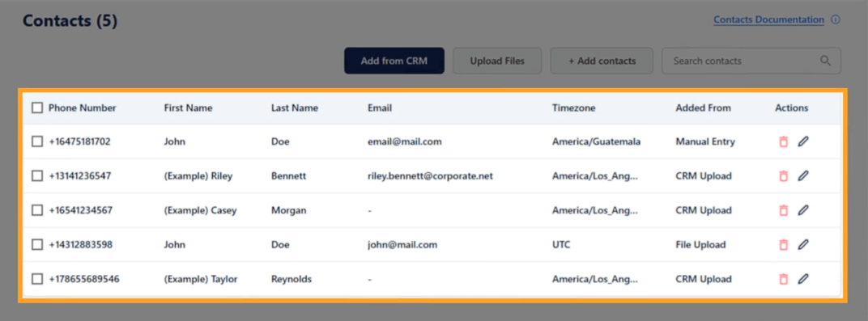The image size is (868, 321).
Task: Click the File Upload source cell
Action: (x=700, y=244)
